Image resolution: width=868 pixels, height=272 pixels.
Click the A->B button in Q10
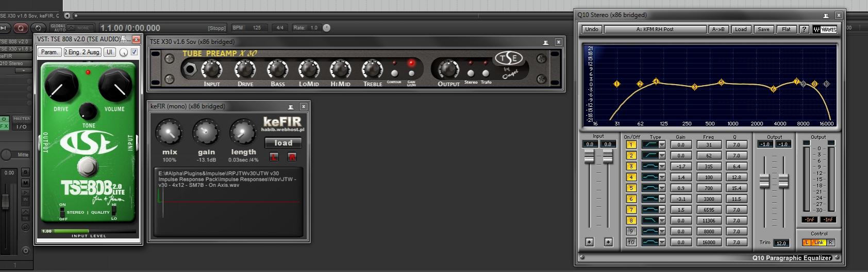[718, 29]
